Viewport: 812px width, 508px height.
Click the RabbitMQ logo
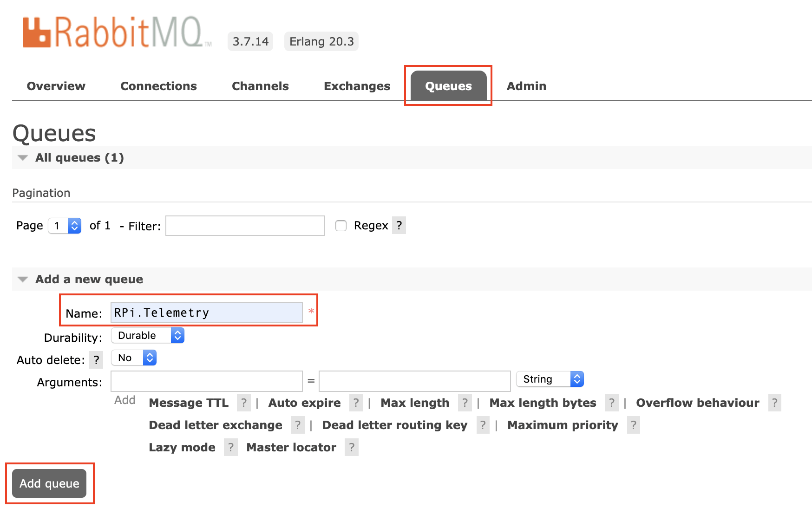[118, 32]
